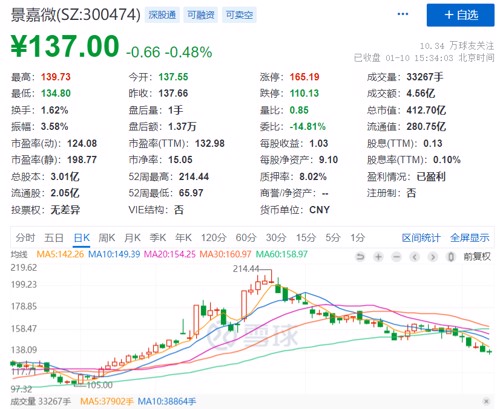
Task: Click the 最低 value 134.80
Action: 56,93
